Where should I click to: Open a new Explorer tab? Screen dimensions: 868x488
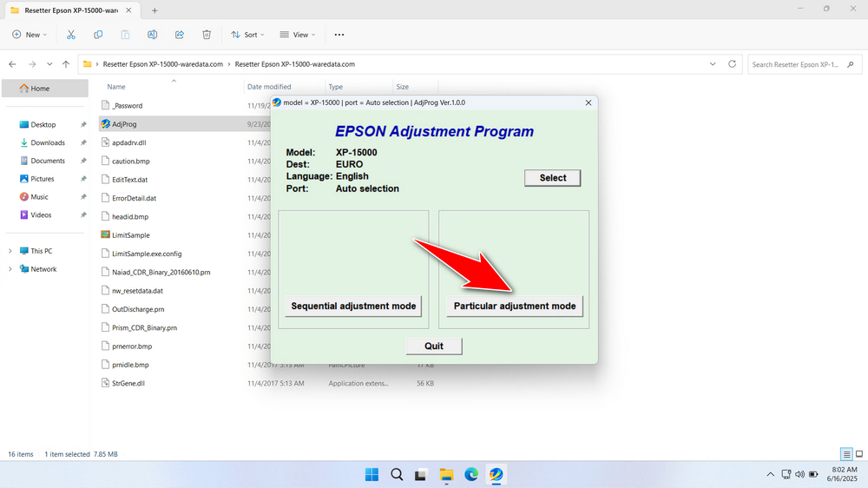[155, 10]
